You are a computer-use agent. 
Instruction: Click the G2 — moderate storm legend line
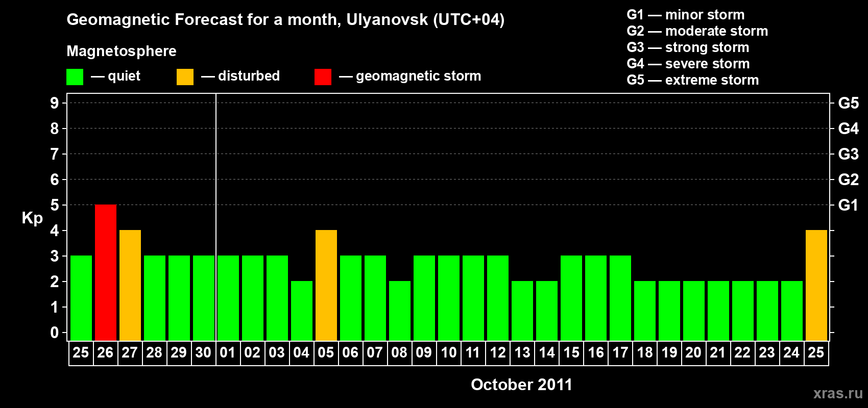(697, 31)
